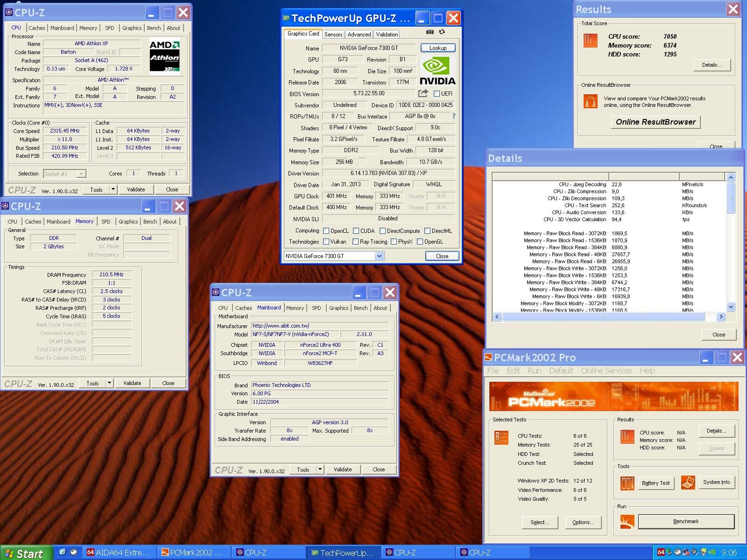Toggle OpenCL computing checkbox
The width and height of the screenshot is (747, 560).
pyautogui.click(x=326, y=231)
